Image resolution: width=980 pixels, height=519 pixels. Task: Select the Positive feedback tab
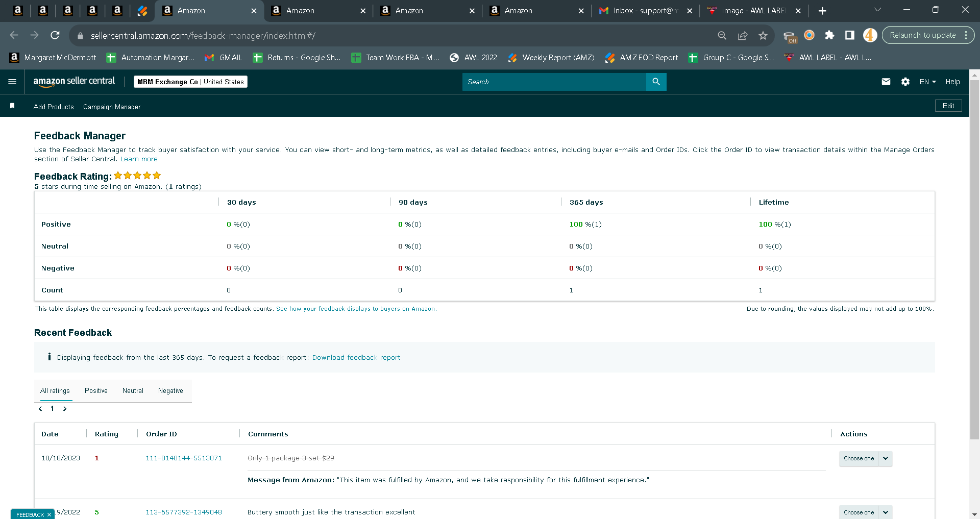coord(96,391)
